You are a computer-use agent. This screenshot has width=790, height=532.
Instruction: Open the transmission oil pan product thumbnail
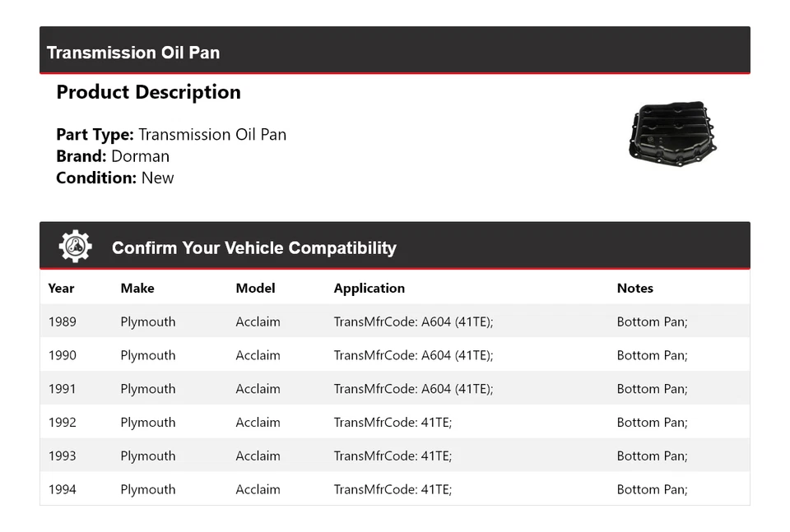point(671,136)
